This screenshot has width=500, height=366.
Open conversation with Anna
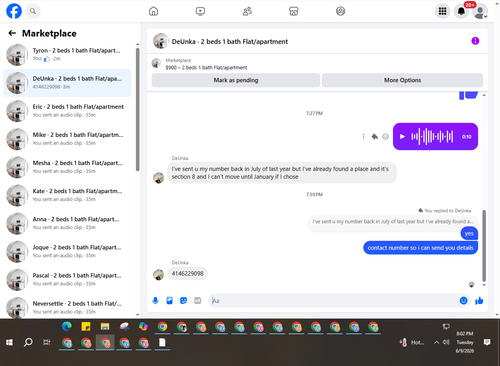pos(68,223)
